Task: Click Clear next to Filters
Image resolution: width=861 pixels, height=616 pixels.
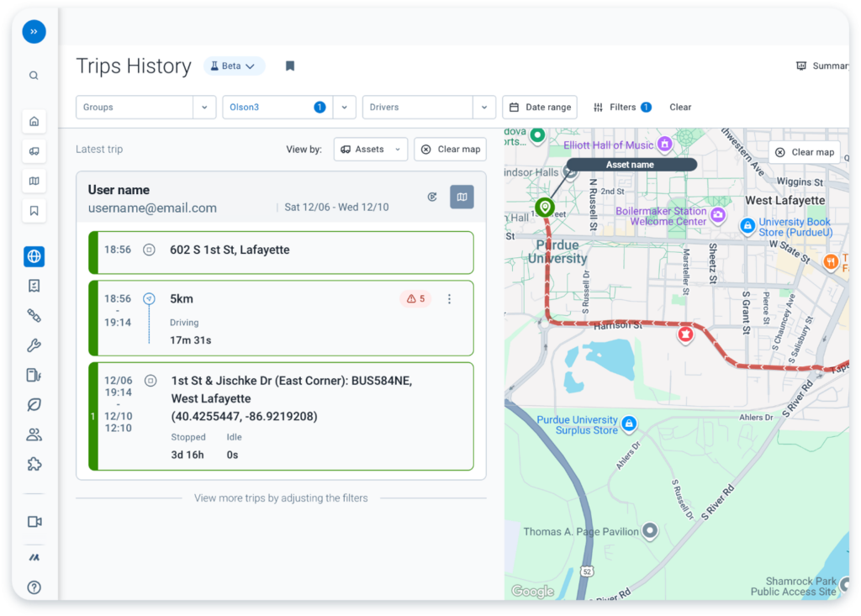Action: coord(680,108)
